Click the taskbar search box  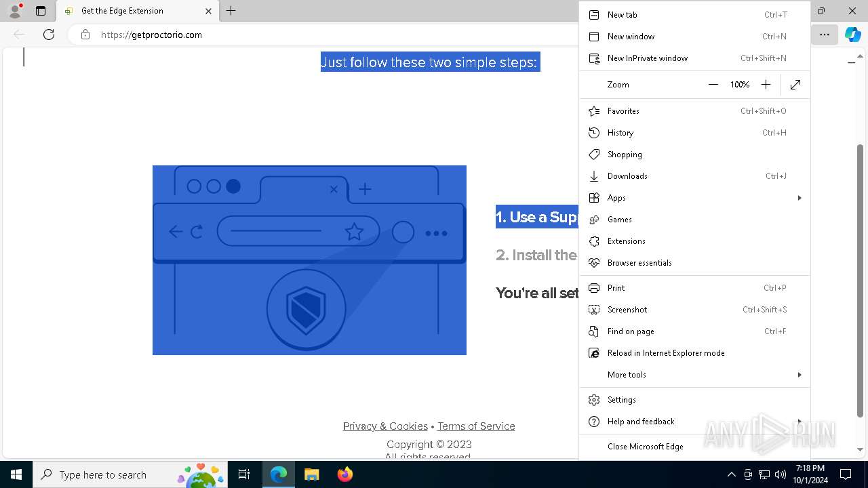tap(131, 474)
